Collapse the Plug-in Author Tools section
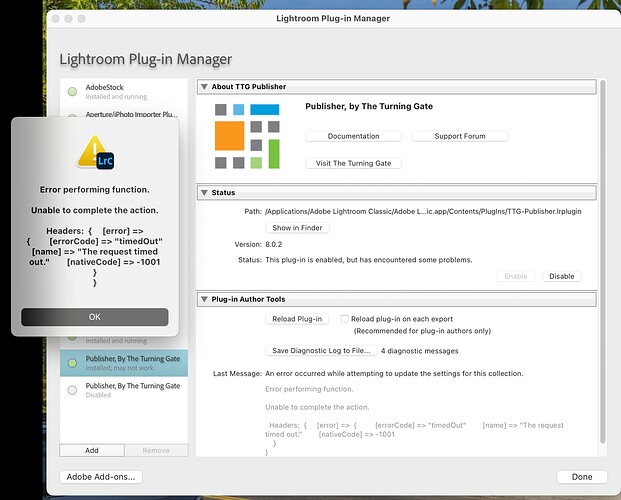Screen dimensions: 621x500 [x=205, y=298]
